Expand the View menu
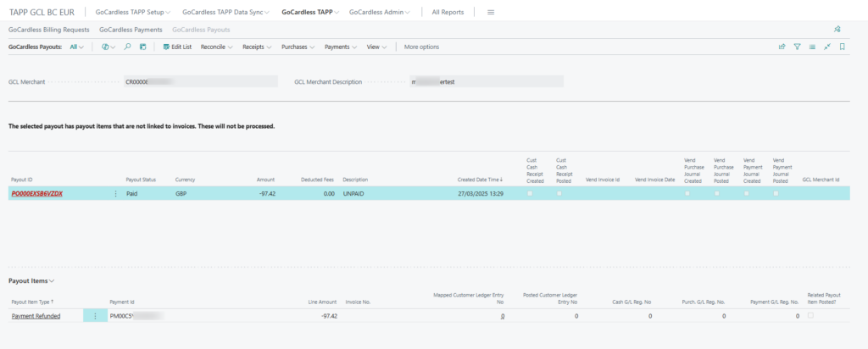The image size is (868, 349). [x=376, y=47]
